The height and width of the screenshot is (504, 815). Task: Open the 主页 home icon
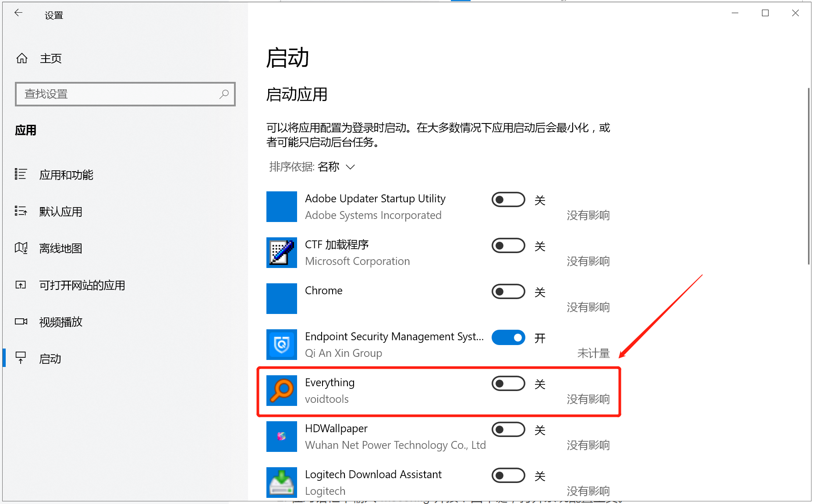pyautogui.click(x=22, y=58)
